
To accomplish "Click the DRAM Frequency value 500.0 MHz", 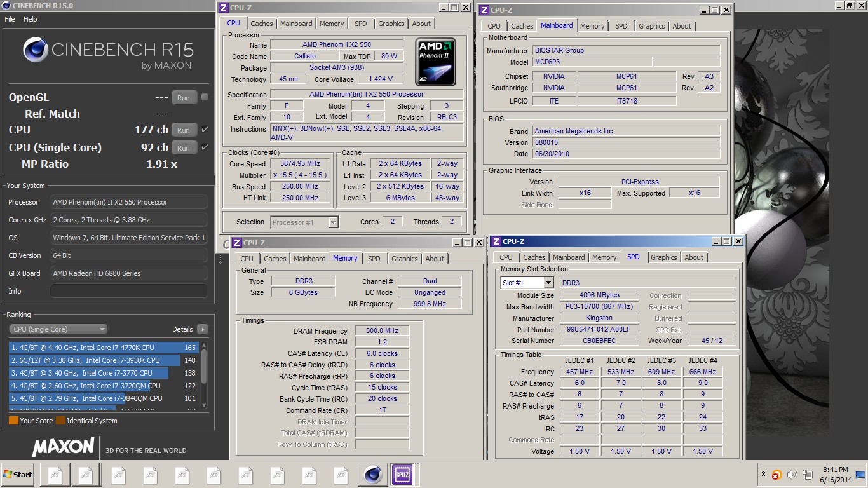I will point(382,331).
